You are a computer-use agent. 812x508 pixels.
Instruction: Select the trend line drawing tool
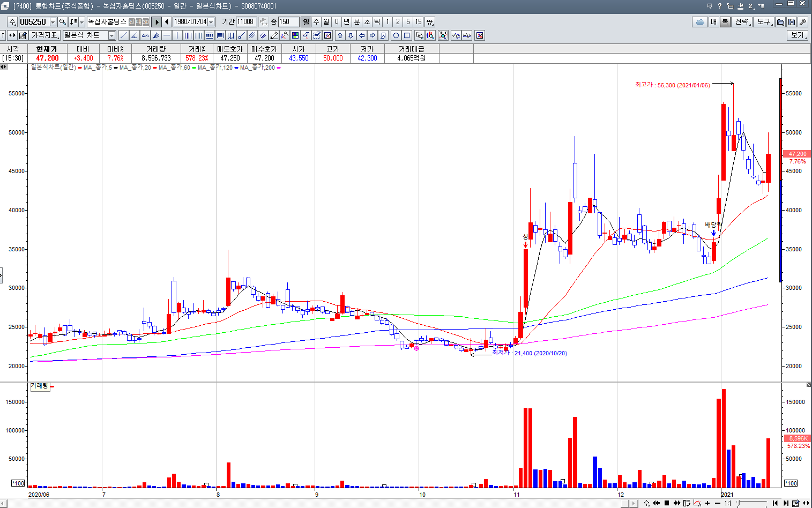123,35
